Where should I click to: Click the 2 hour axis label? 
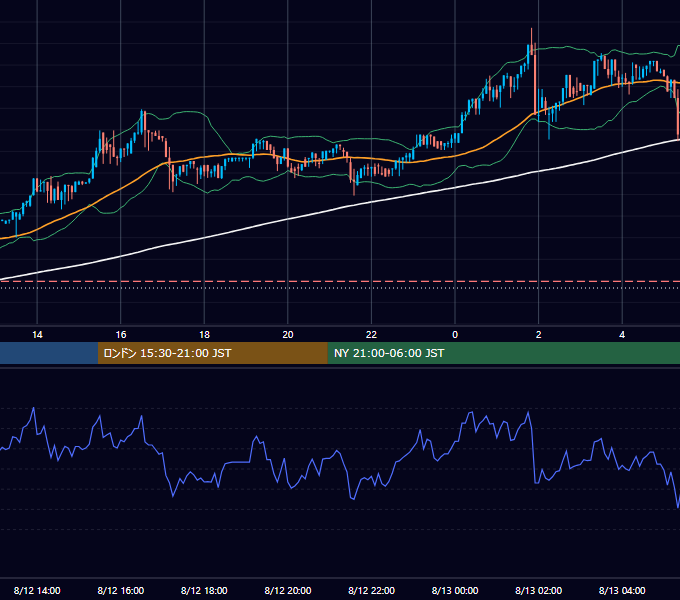(x=539, y=335)
